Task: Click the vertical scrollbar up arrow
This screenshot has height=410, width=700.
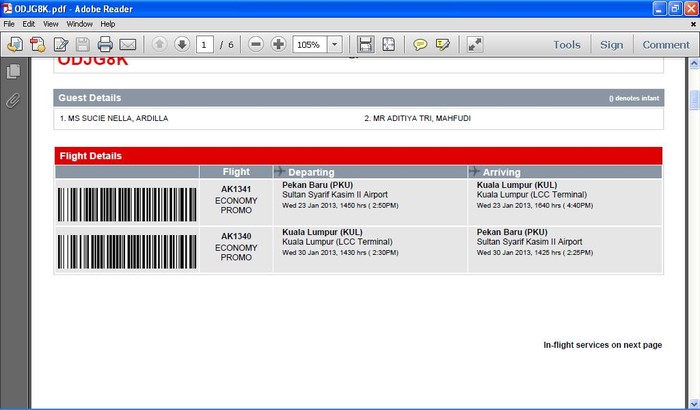Action: pos(694,64)
